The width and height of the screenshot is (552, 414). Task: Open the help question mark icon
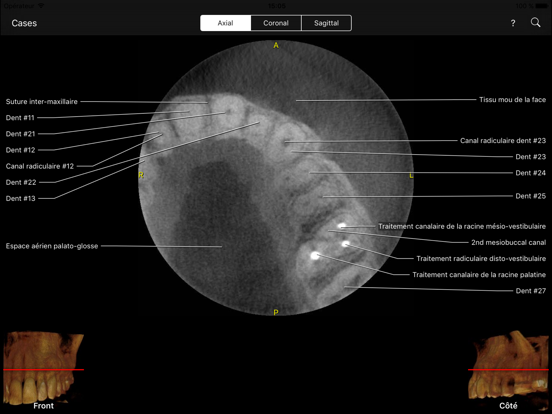tap(513, 23)
